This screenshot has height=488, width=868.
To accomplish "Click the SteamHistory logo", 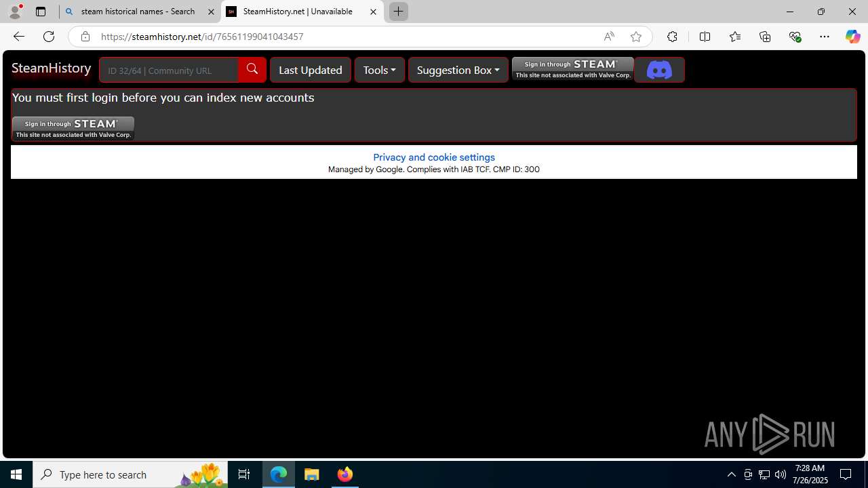I will (x=52, y=68).
